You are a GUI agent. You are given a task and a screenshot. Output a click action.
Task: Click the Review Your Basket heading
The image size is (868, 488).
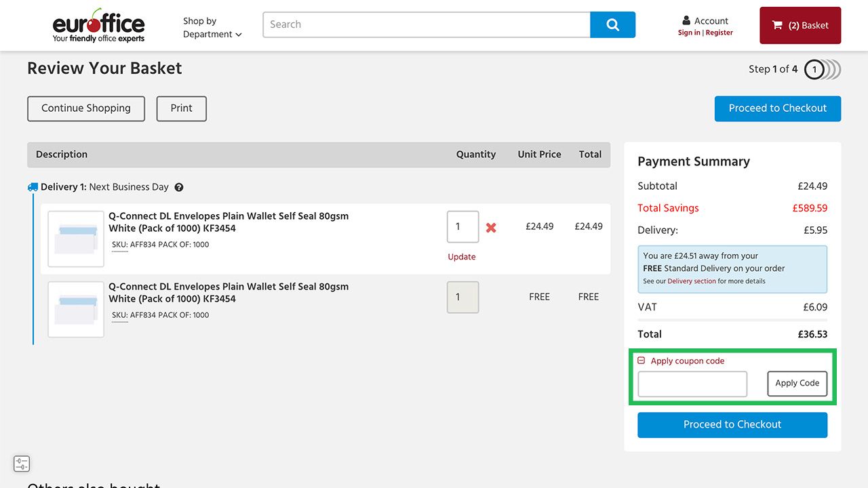pyautogui.click(x=104, y=68)
